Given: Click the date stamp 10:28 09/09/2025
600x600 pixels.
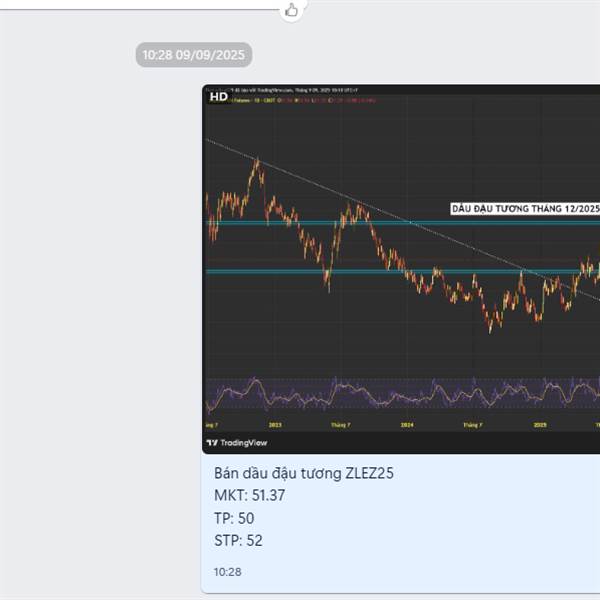Looking at the screenshot, I should point(194,55).
